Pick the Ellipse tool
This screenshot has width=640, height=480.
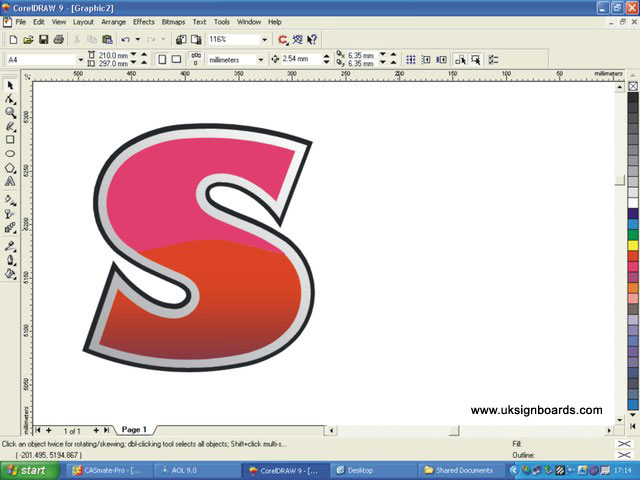pos(10,154)
